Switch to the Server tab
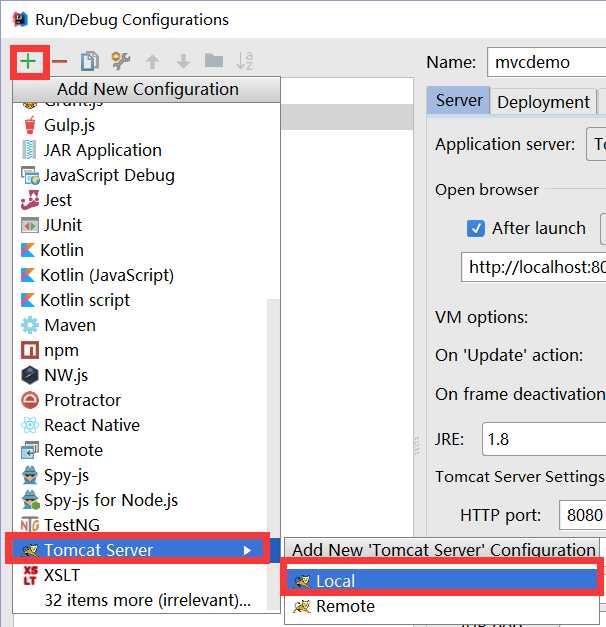Image resolution: width=606 pixels, height=627 pixels. [458, 101]
